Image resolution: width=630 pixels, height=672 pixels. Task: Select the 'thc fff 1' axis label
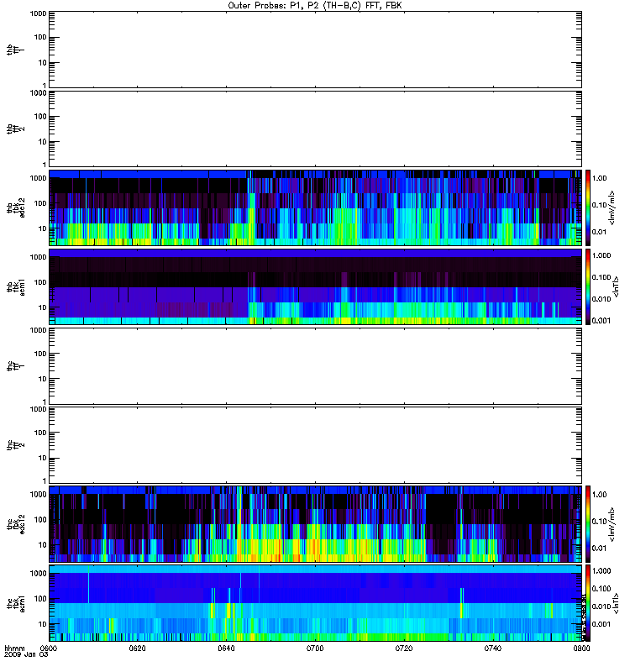15,366
